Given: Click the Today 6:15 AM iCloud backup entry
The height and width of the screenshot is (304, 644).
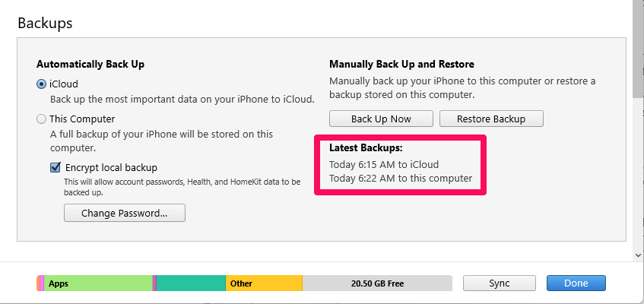Looking at the screenshot, I should pos(384,165).
